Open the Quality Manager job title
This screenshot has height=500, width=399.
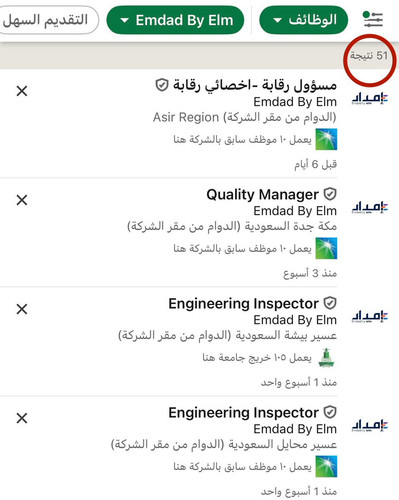point(262,194)
